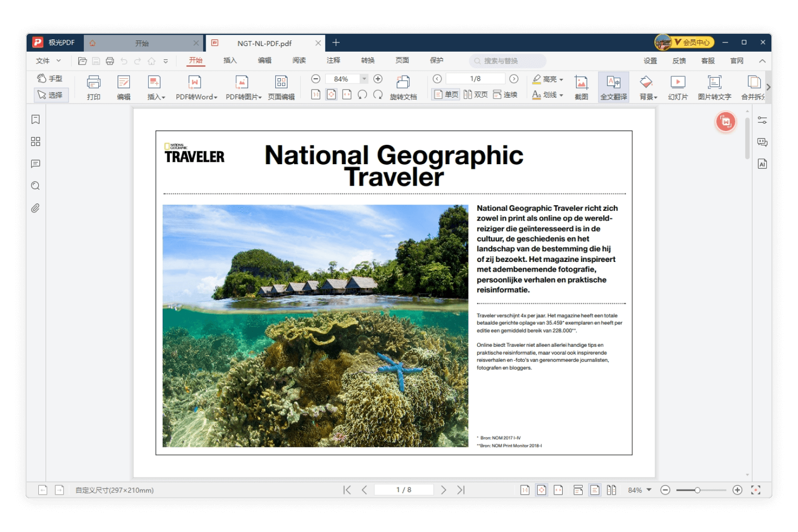Open the page thumbnails panel
This screenshot has height=532, width=798.
pyautogui.click(x=35, y=142)
